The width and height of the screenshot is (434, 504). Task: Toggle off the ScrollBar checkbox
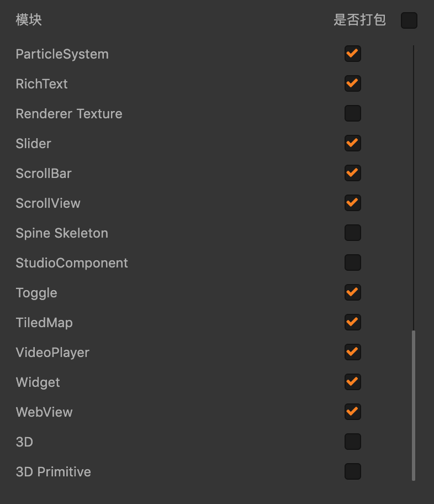tap(352, 174)
